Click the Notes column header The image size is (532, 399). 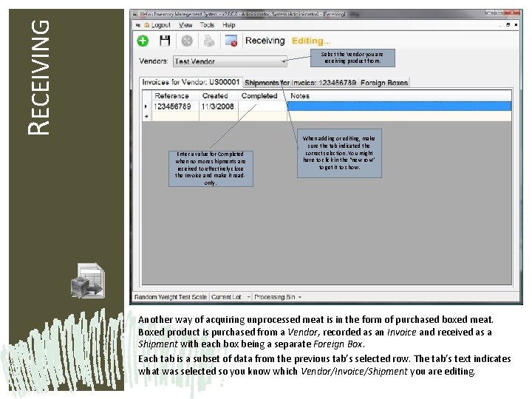pyautogui.click(x=399, y=95)
